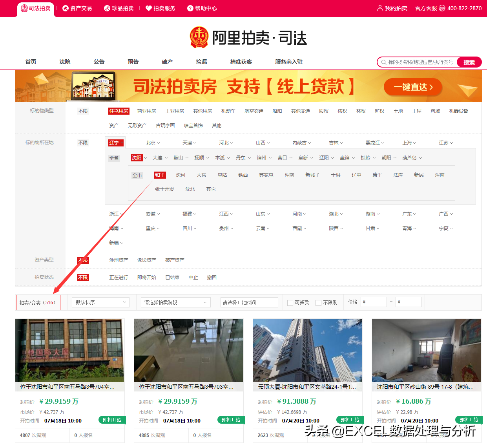
Task: Open the 南五马路3号703室 listing thumbnail
Action: 188,350
